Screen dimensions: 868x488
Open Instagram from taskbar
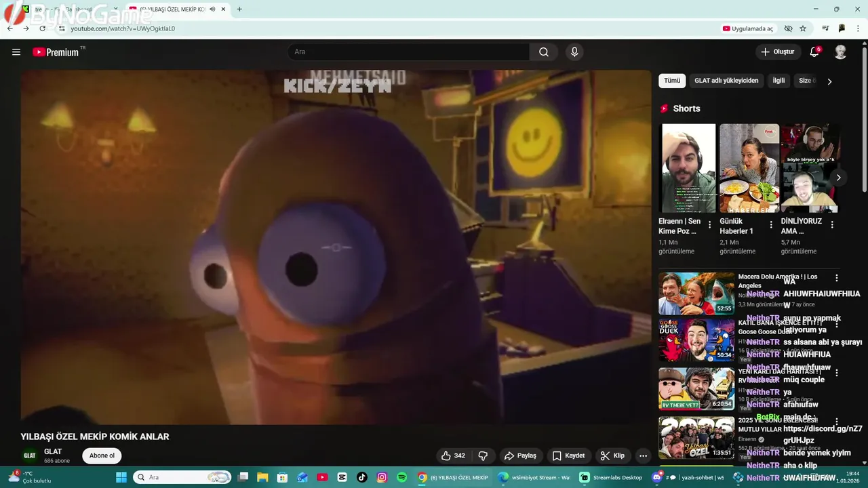click(x=382, y=477)
